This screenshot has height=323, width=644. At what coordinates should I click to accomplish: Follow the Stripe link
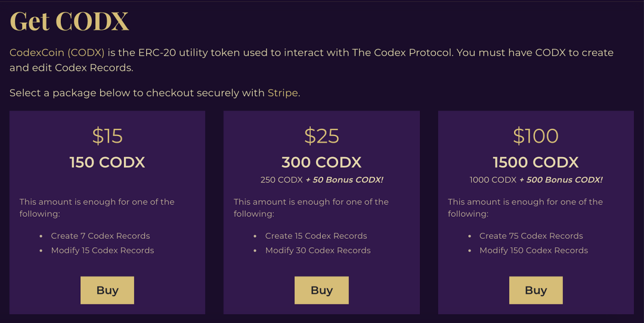click(x=283, y=93)
